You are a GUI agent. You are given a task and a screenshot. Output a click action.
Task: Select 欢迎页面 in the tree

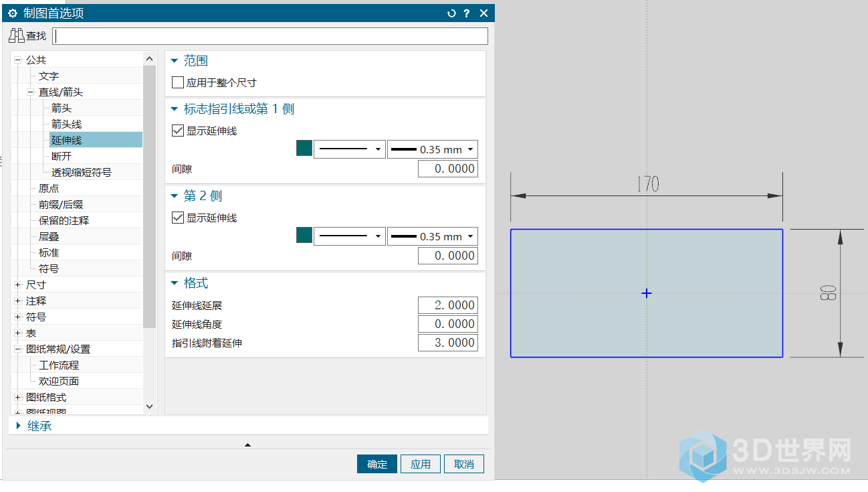point(59,382)
